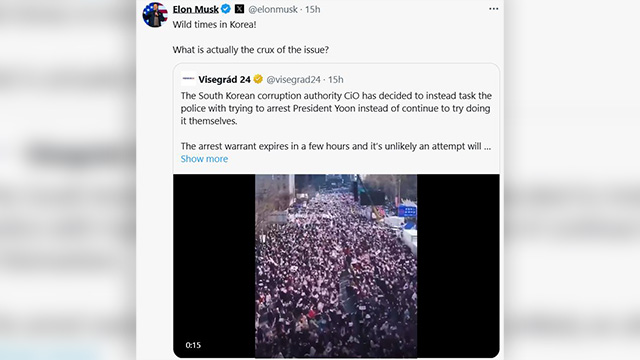Open the Elon Musk display name link

point(196,9)
